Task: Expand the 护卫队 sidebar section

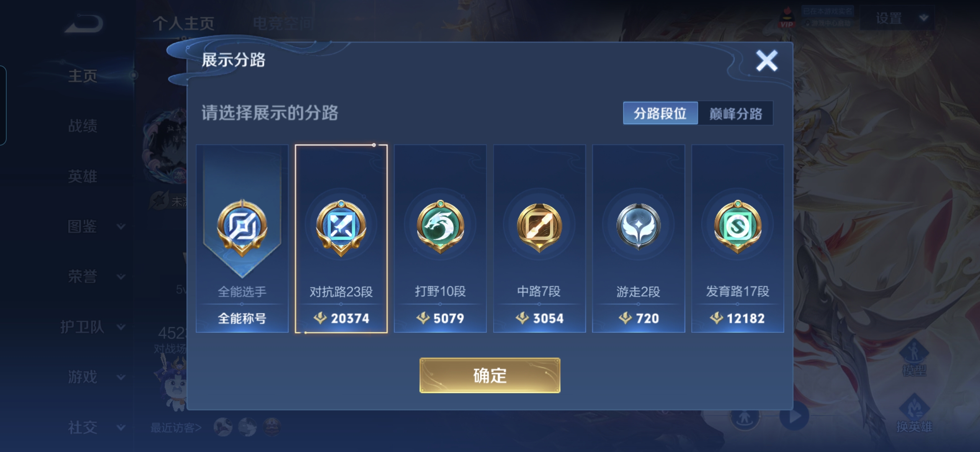Action: coord(93,327)
